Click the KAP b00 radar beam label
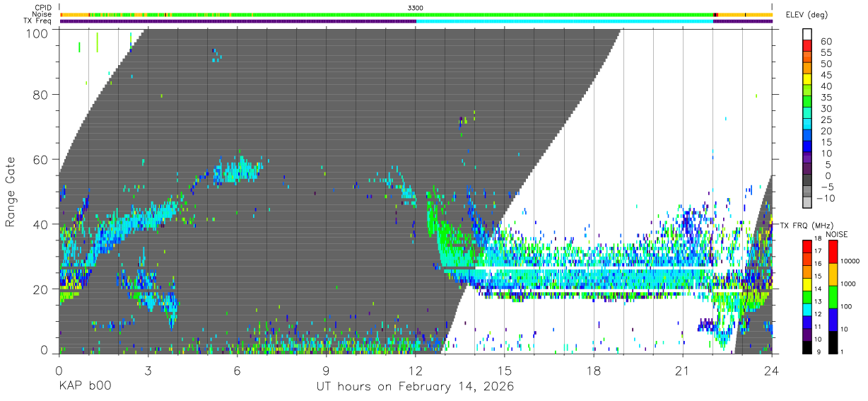 click(x=84, y=387)
